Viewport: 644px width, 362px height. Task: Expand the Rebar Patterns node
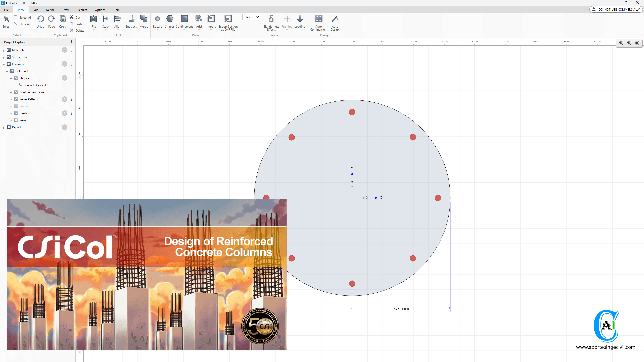(x=11, y=99)
